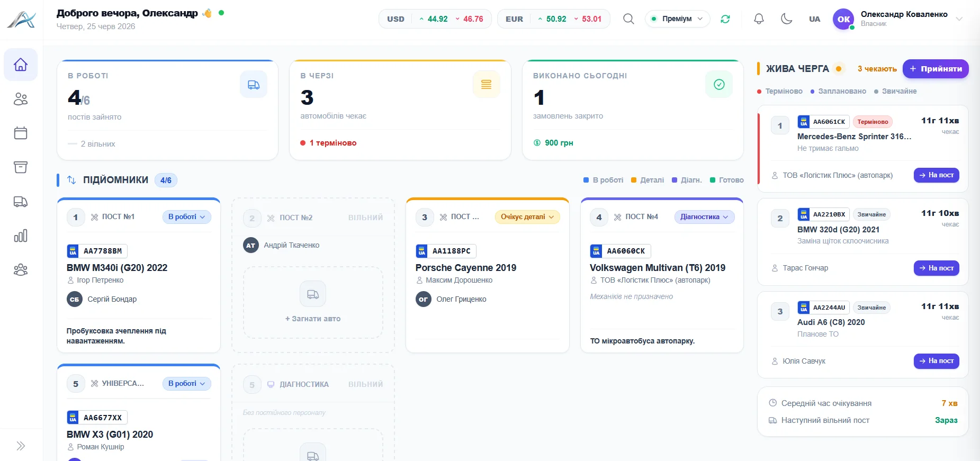Click the sort arrows icon beside ПІДЙОМНИКИ
This screenshot has width=980, height=461.
point(71,180)
